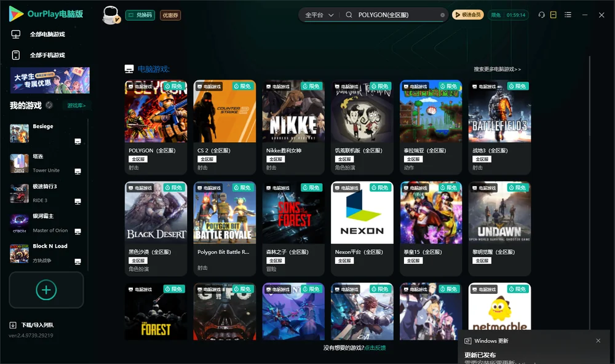The width and height of the screenshot is (615, 364).
Task: Click the 电脑游戏 section header icon
Action: pyautogui.click(x=129, y=69)
